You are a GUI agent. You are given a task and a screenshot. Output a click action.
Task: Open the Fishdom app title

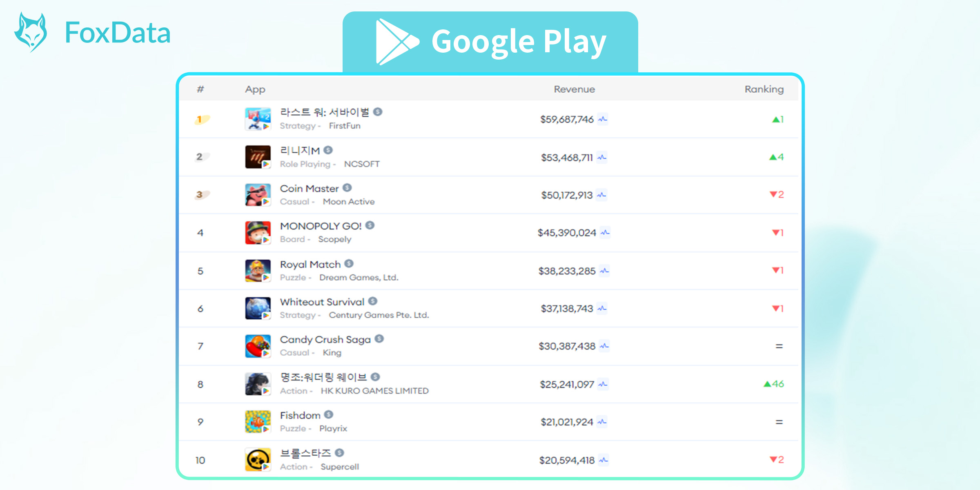tap(300, 415)
